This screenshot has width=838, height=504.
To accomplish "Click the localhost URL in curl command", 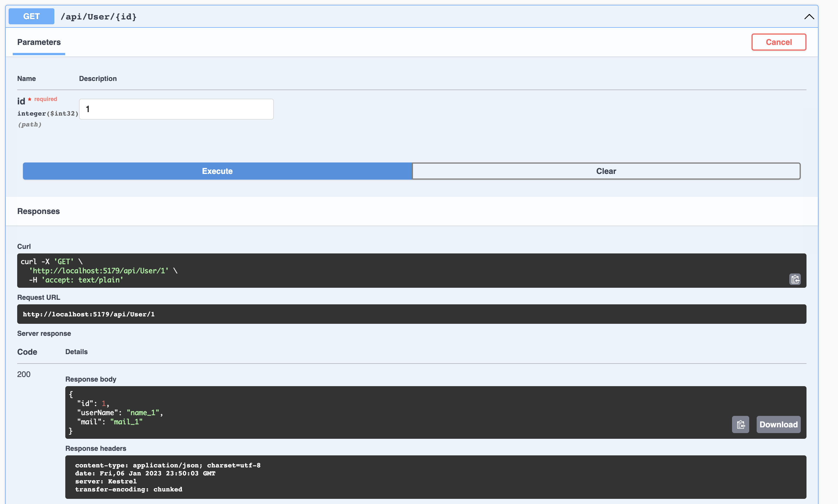I will pos(99,271).
